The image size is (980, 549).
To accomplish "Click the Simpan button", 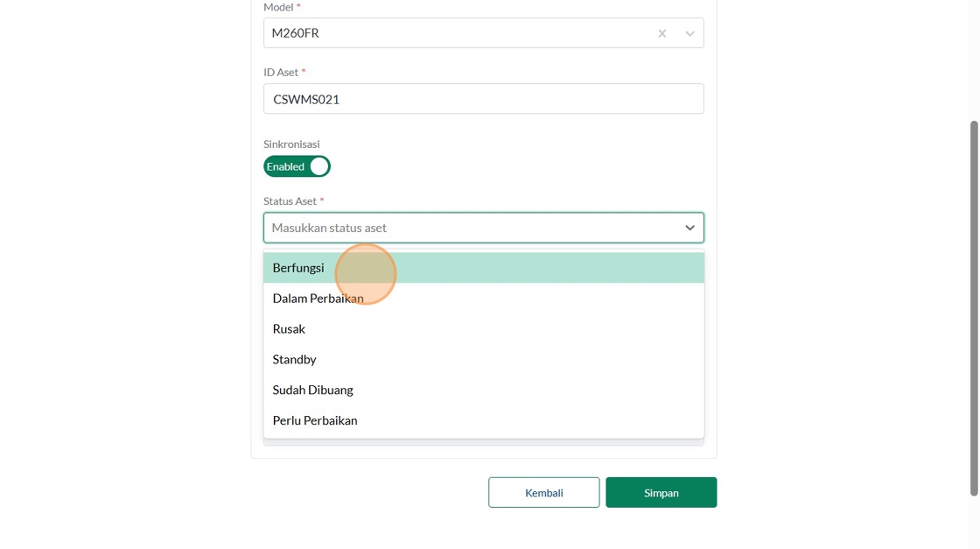I will (661, 493).
